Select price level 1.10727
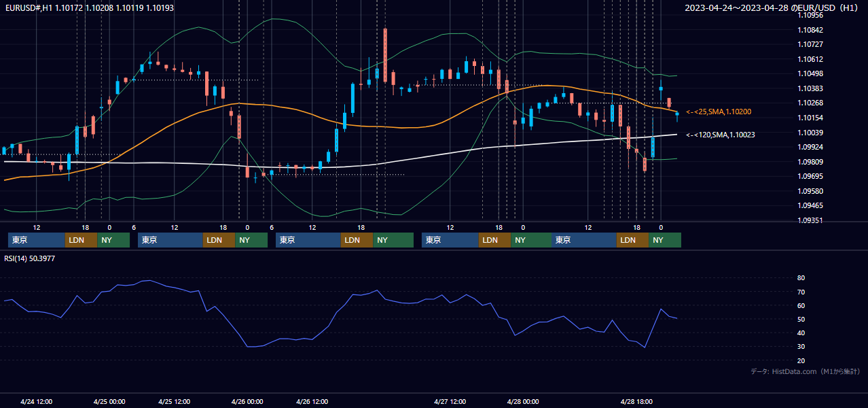868x408 pixels. click(x=810, y=44)
